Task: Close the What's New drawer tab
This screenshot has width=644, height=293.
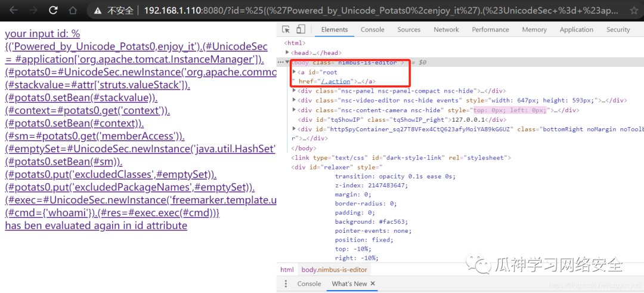Action: point(373,284)
